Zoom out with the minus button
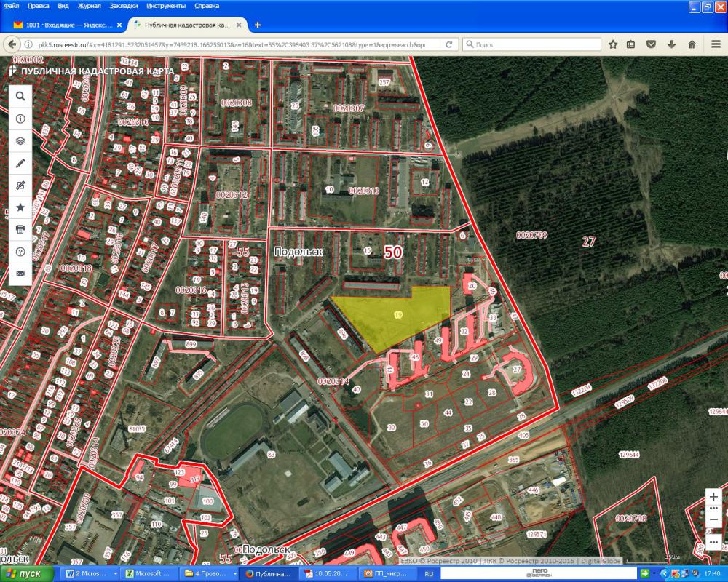 point(714,519)
